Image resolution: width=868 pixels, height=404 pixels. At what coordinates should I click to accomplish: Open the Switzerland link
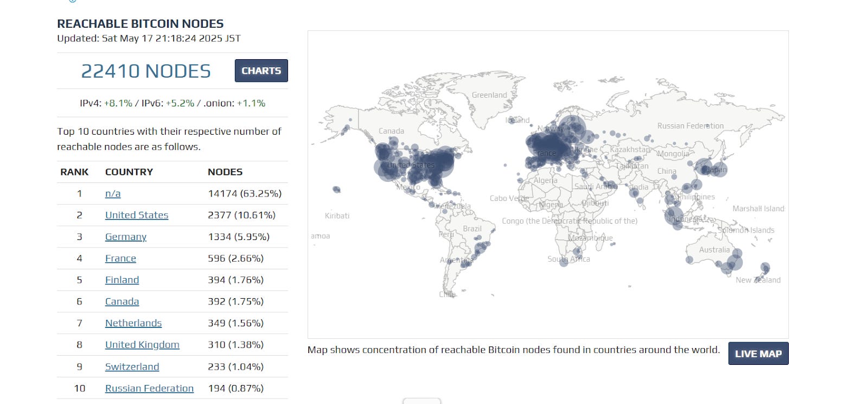point(132,367)
